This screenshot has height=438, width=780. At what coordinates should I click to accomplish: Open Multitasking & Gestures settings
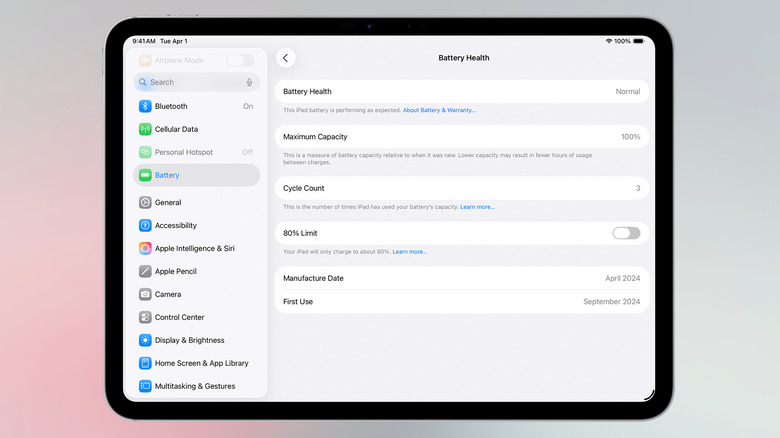196,386
